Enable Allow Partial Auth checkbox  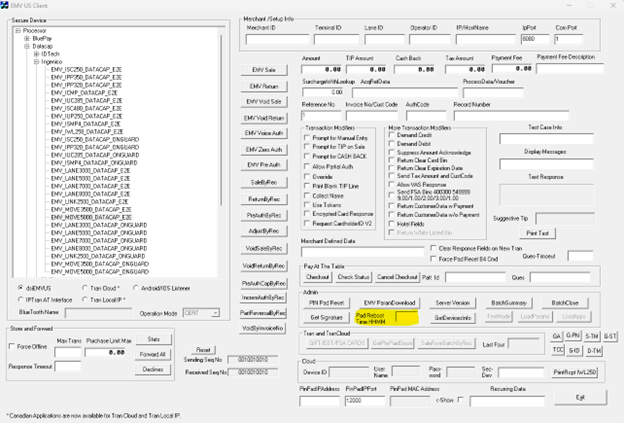(x=307, y=166)
